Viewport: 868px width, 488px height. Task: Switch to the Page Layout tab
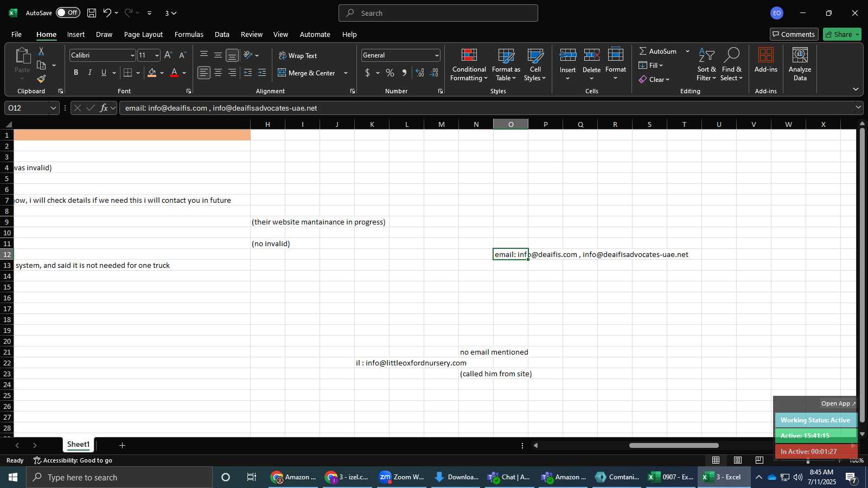143,34
